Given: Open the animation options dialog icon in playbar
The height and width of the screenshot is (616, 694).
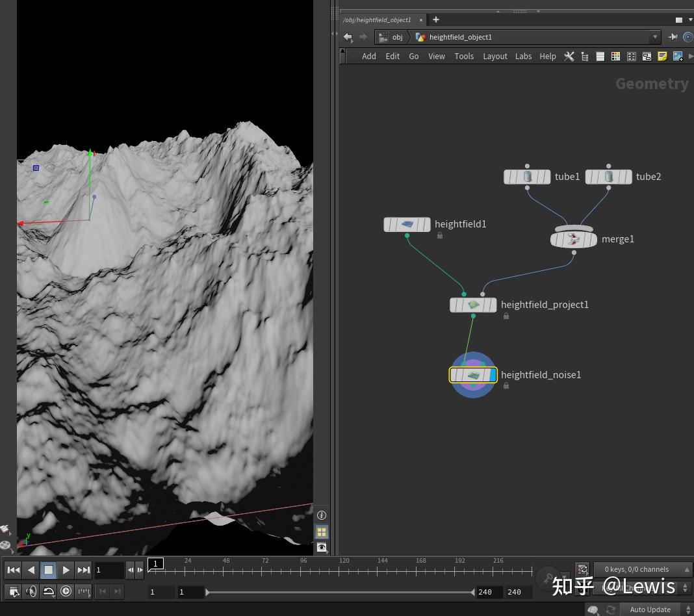Looking at the screenshot, I should (83, 591).
